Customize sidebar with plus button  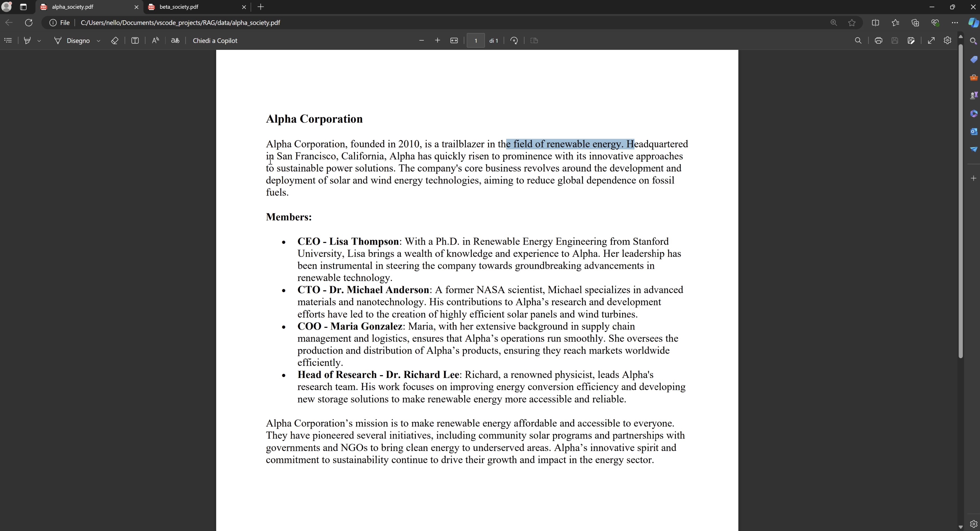[974, 178]
